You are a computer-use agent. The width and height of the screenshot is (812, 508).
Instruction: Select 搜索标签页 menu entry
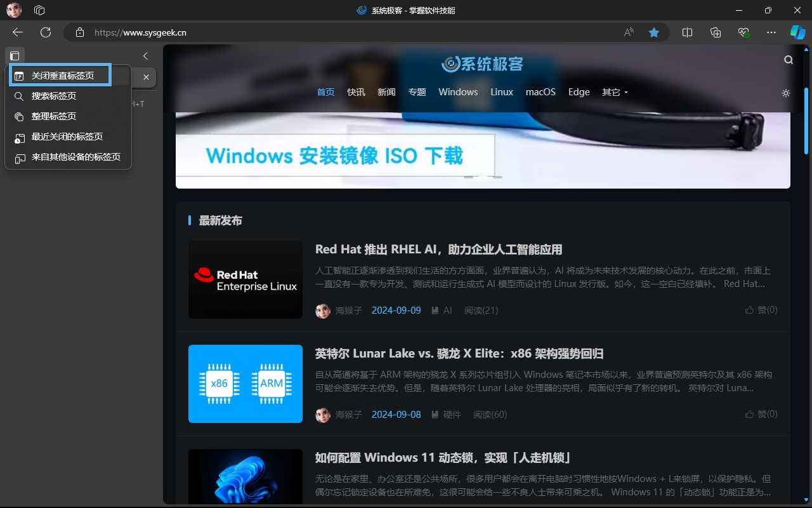(x=68, y=96)
